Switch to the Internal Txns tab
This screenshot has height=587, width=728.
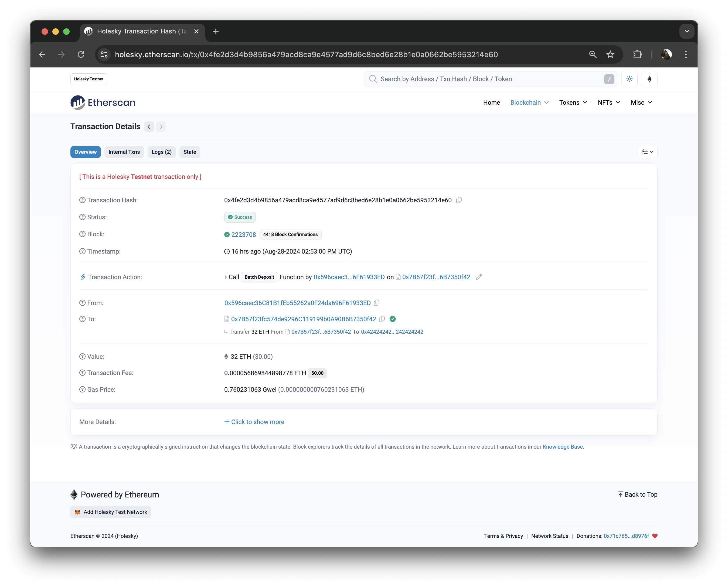pos(124,152)
